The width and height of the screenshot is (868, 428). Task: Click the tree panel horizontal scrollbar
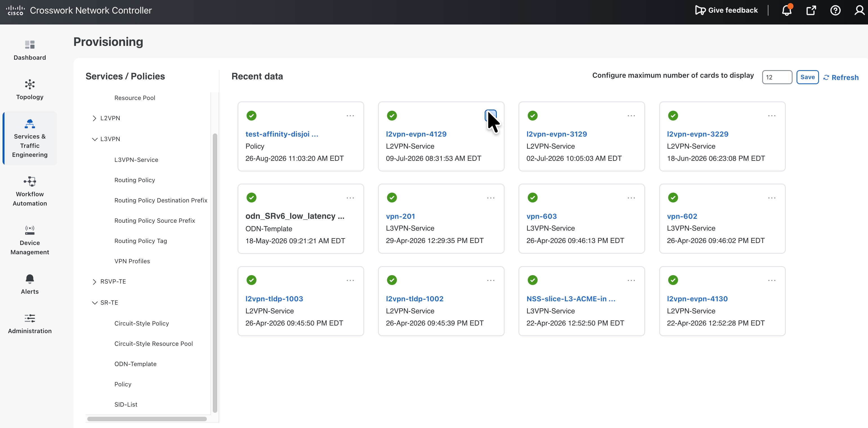pos(147,419)
